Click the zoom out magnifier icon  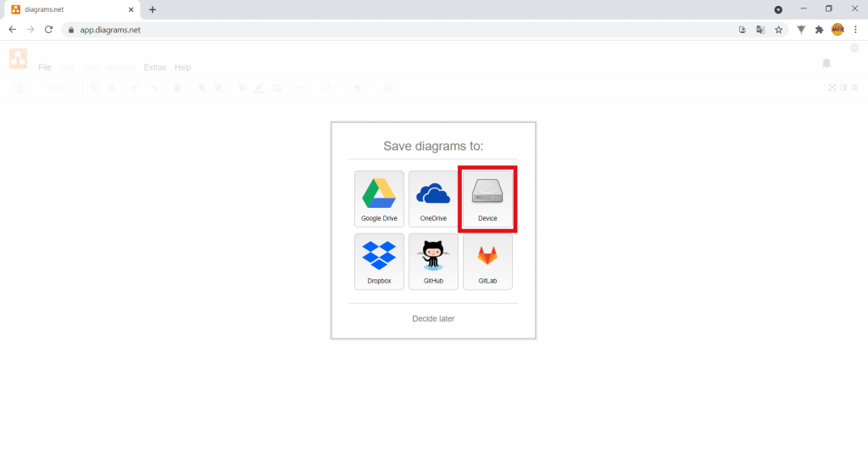(x=113, y=87)
